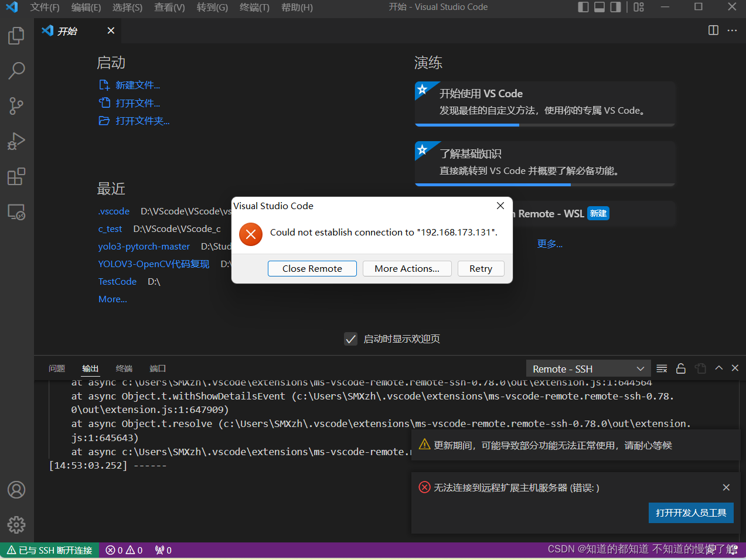The height and width of the screenshot is (560, 746).
Task: Open the Search view icon
Action: click(16, 71)
